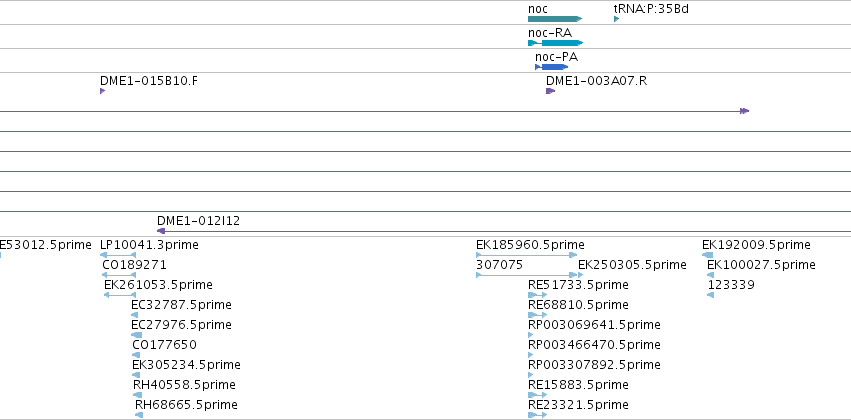Click the EK261053.5prime label
This screenshot has width=851, height=420.
tap(158, 285)
